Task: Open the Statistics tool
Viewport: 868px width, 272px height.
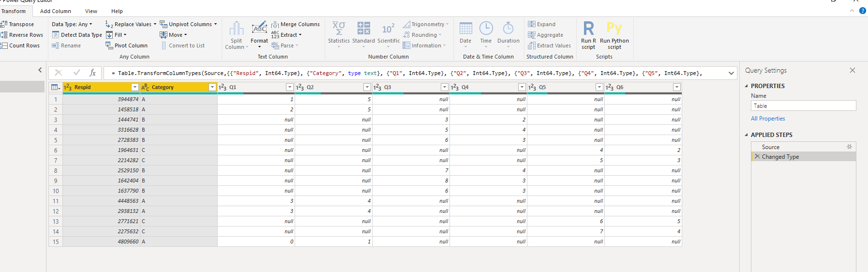Action: point(339,34)
